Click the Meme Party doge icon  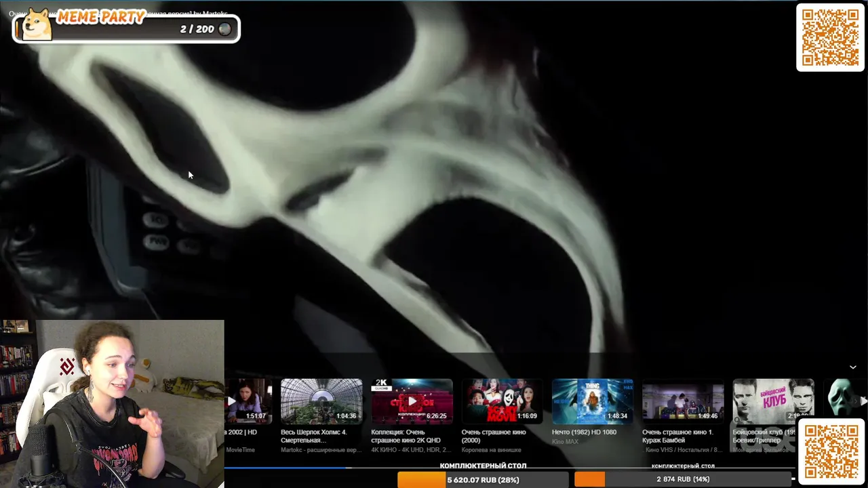point(37,25)
